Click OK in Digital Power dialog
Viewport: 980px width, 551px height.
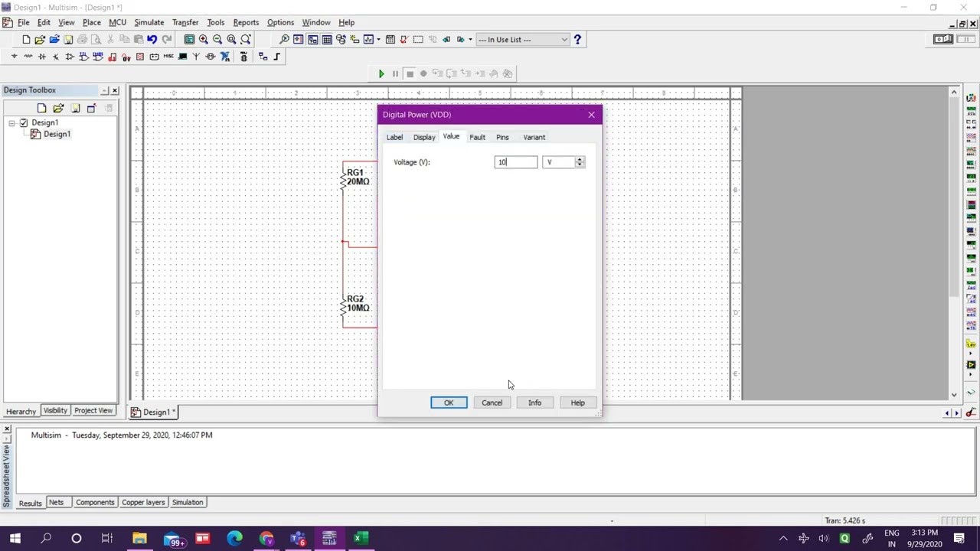tap(449, 403)
